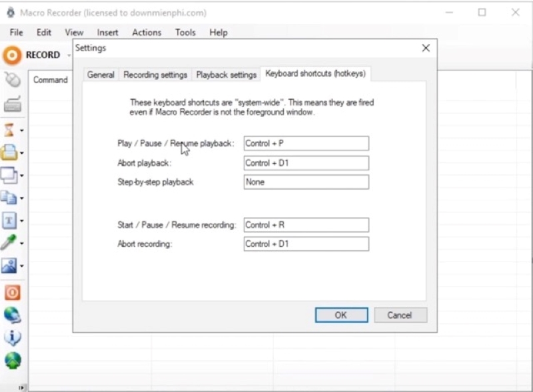533x392 pixels.
Task: Open the General tab in Settings
Action: (101, 75)
